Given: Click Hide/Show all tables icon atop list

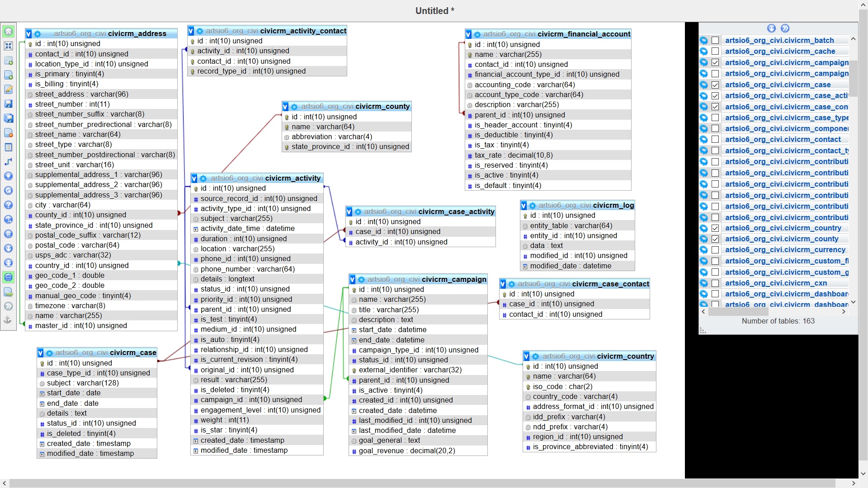Looking at the screenshot, I should pos(772,28).
